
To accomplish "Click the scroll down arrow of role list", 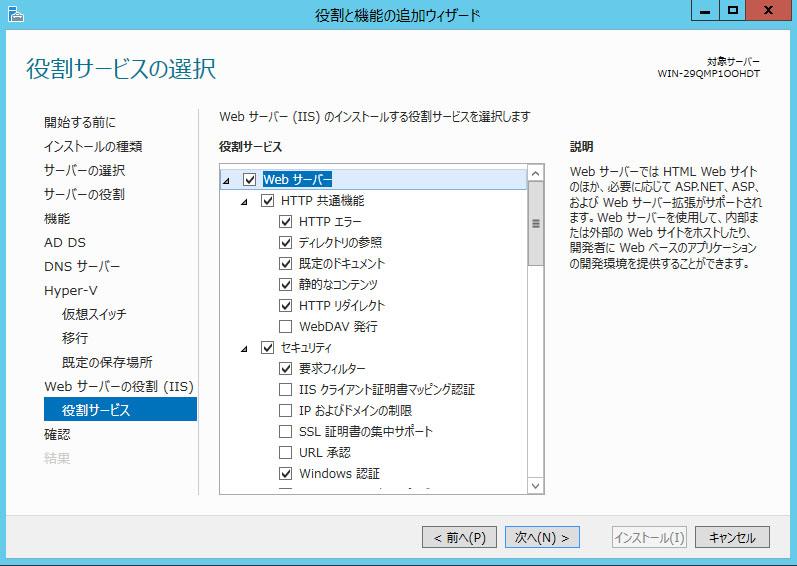I will pos(535,486).
